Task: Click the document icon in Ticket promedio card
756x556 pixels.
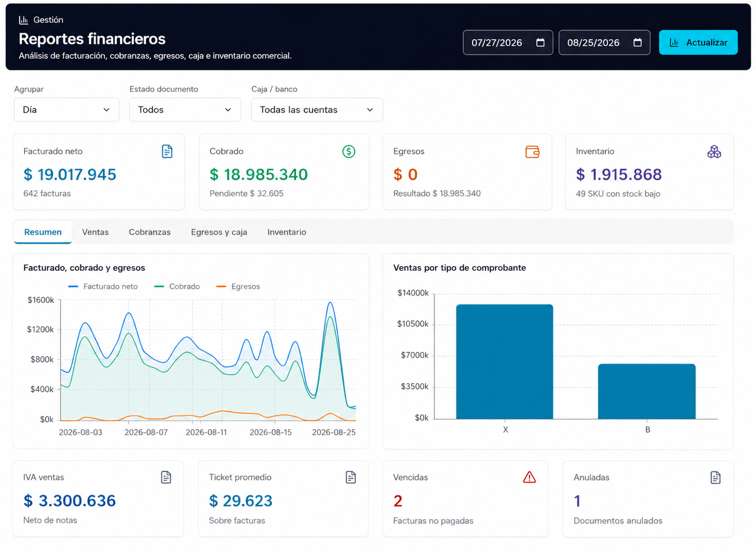Action: pyautogui.click(x=351, y=477)
